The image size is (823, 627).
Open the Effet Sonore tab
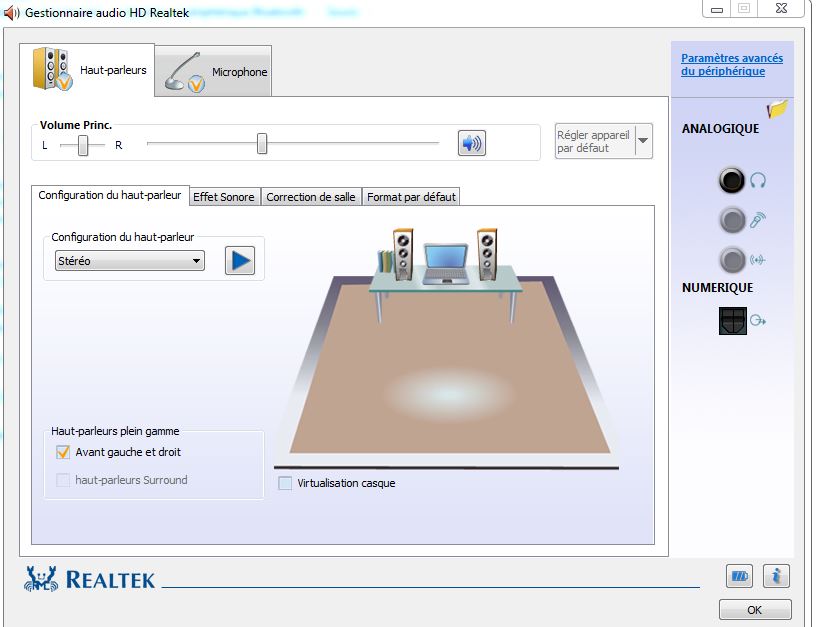(224, 197)
